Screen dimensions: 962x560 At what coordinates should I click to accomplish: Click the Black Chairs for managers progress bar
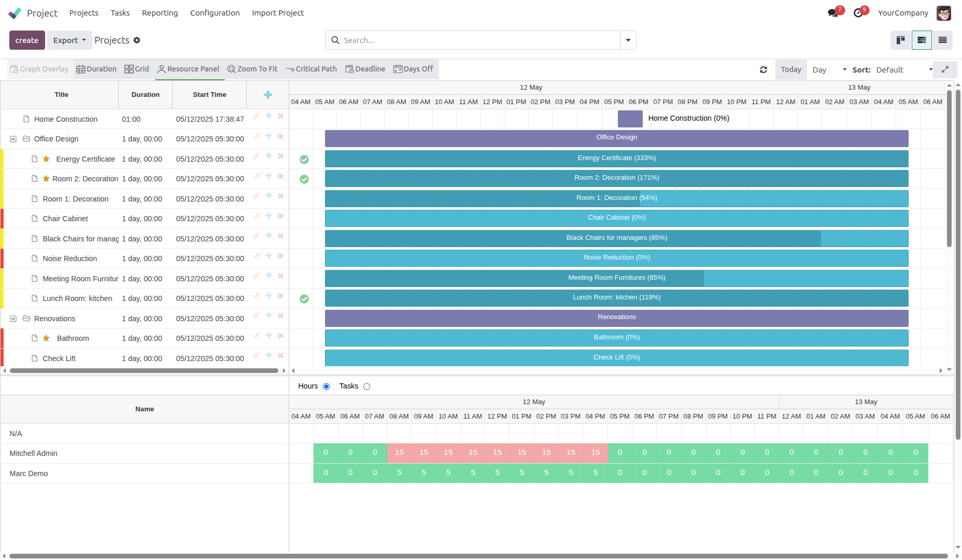(616, 238)
